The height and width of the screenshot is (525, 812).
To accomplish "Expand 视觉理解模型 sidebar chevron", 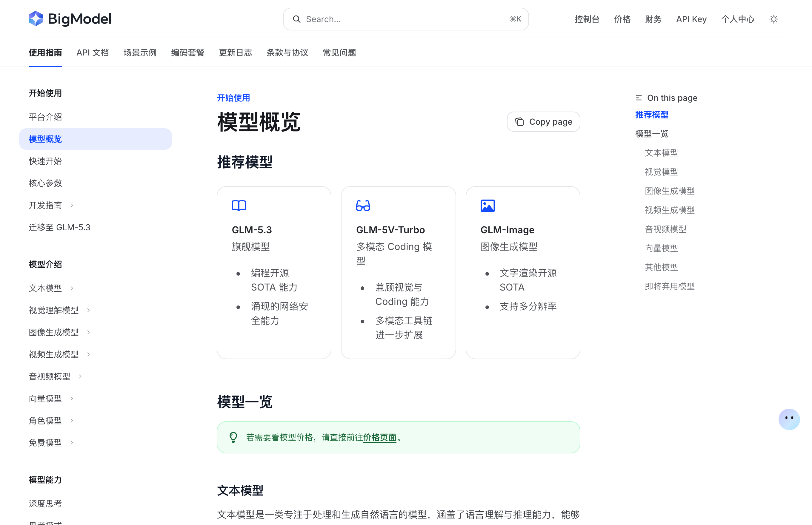I will tap(88, 310).
